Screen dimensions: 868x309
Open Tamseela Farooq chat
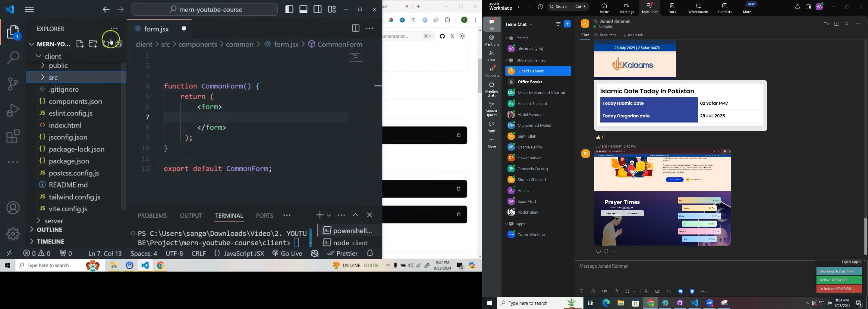pos(538,169)
